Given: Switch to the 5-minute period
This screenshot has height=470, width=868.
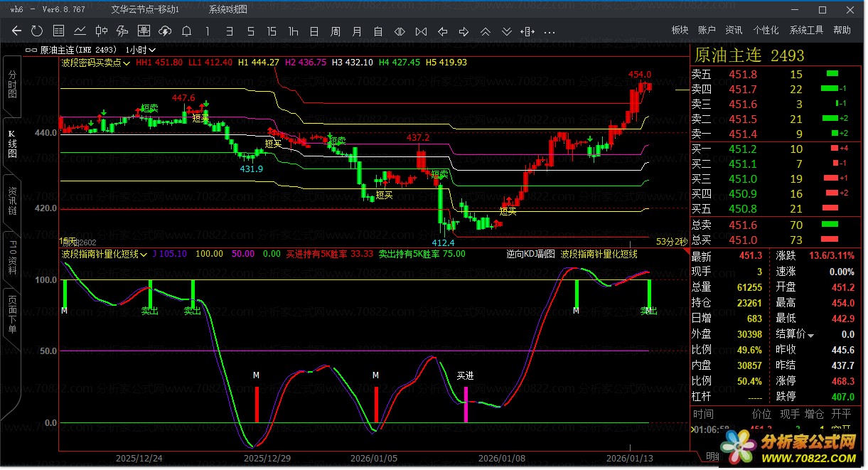Looking at the screenshot, I should [x=250, y=31].
